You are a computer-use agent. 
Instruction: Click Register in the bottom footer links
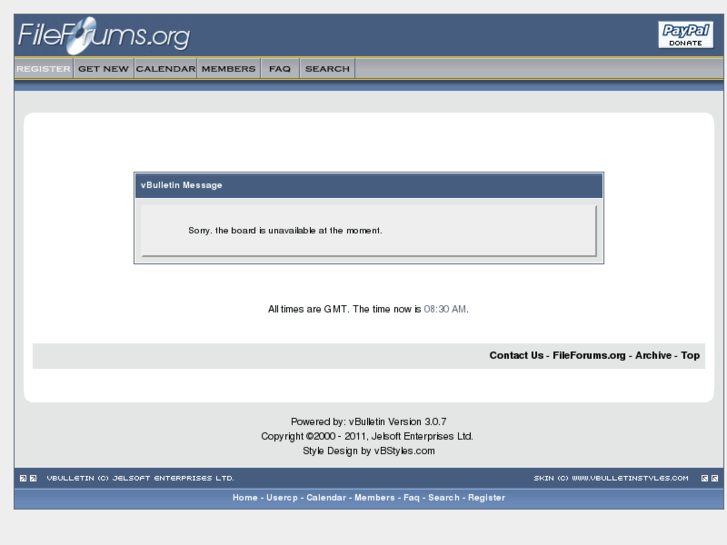pyautogui.click(x=486, y=498)
